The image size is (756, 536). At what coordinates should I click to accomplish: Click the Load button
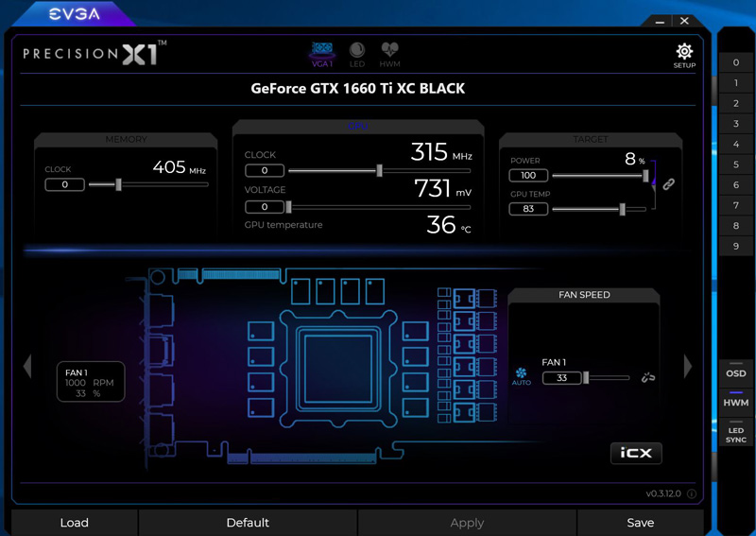pos(75,523)
